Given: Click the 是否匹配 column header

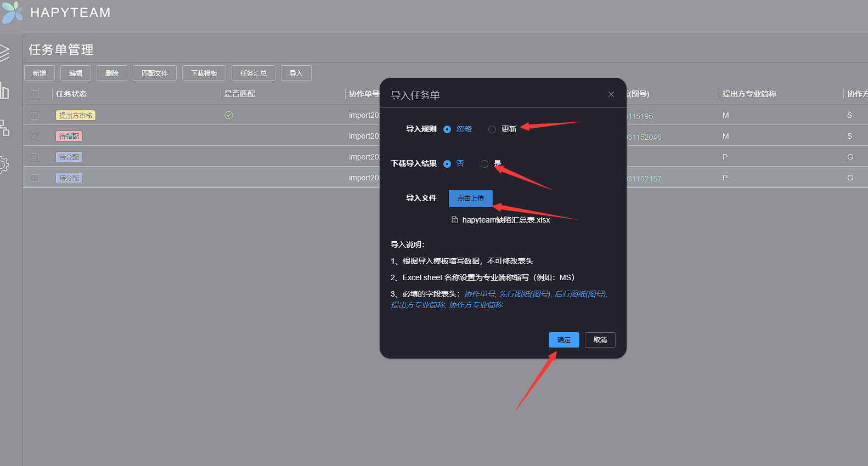Looking at the screenshot, I should [240, 94].
